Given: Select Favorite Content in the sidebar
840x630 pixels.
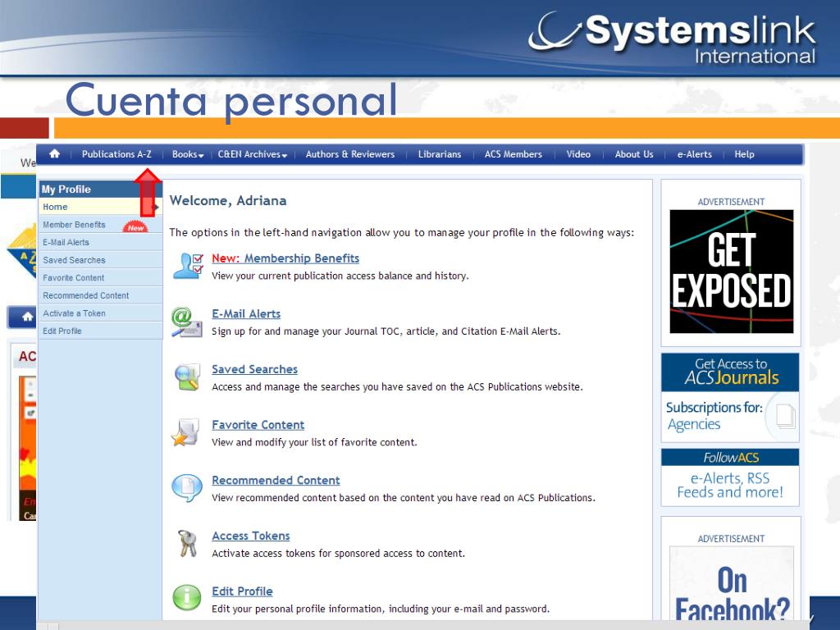Looking at the screenshot, I should point(100,277).
